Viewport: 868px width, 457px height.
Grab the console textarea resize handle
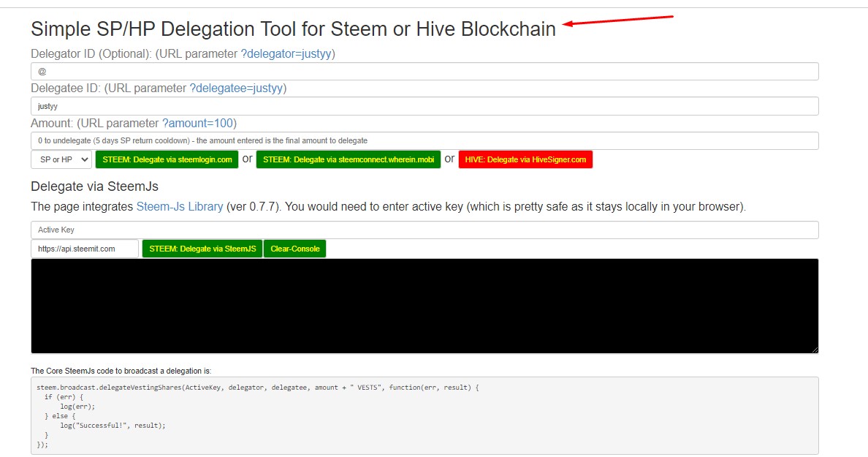[815, 350]
